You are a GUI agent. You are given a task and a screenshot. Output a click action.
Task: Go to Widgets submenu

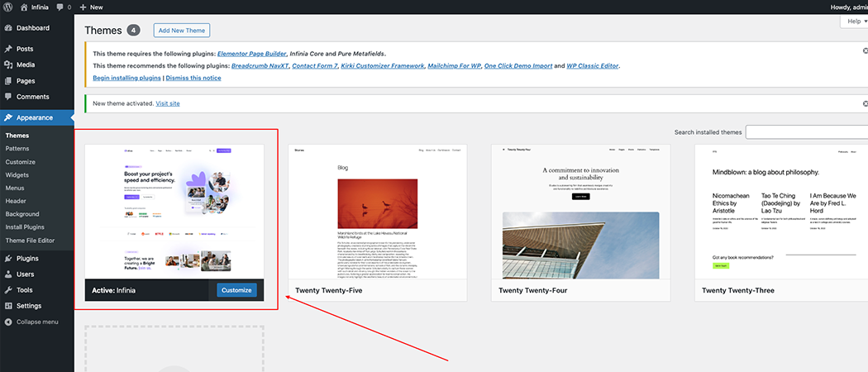click(x=17, y=175)
